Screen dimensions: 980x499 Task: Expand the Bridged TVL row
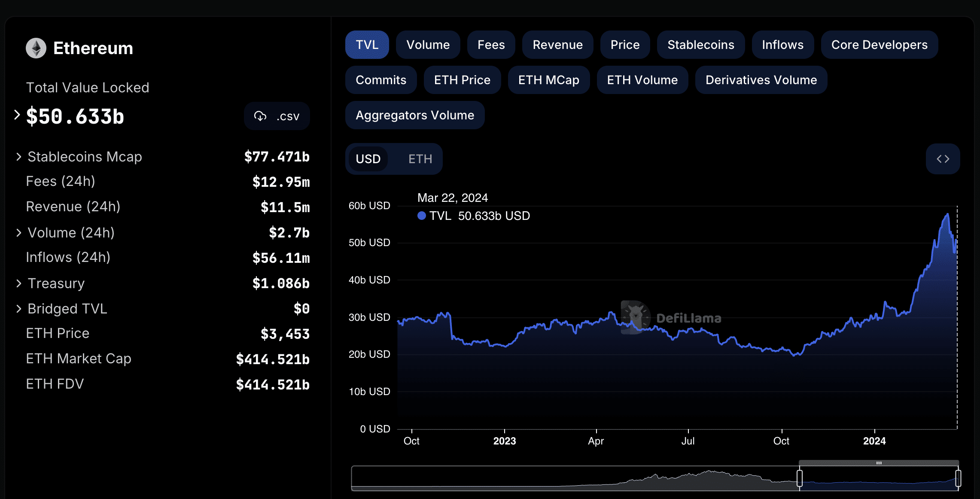tap(18, 309)
